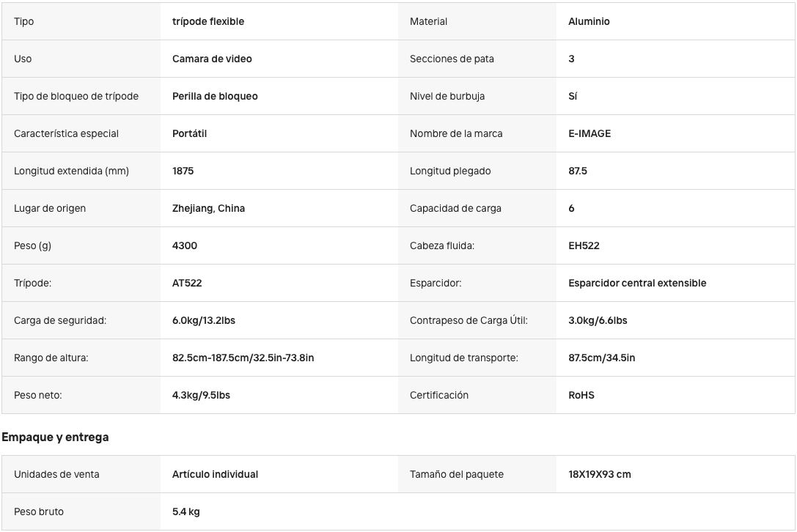
Task: Click 'Perilla de bloqueo' lock type value
Action: coord(215,96)
